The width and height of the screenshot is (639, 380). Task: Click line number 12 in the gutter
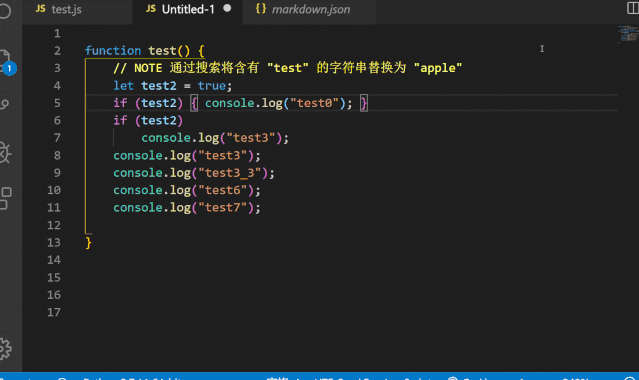pyautogui.click(x=54, y=225)
